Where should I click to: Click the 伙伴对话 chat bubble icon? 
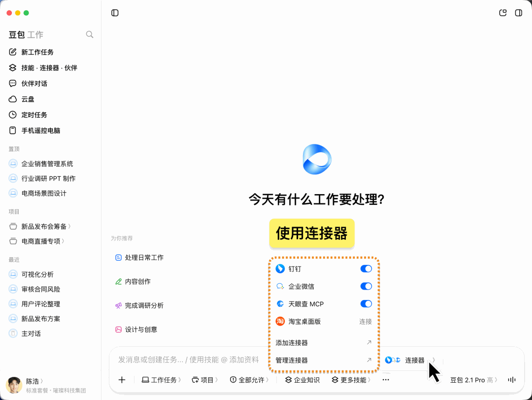tap(12, 83)
